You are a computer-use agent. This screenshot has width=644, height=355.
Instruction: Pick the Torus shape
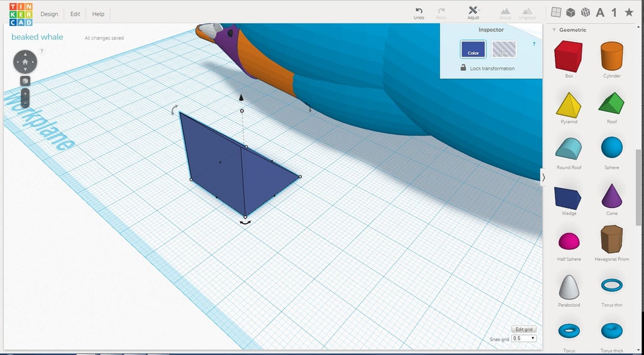point(569,330)
